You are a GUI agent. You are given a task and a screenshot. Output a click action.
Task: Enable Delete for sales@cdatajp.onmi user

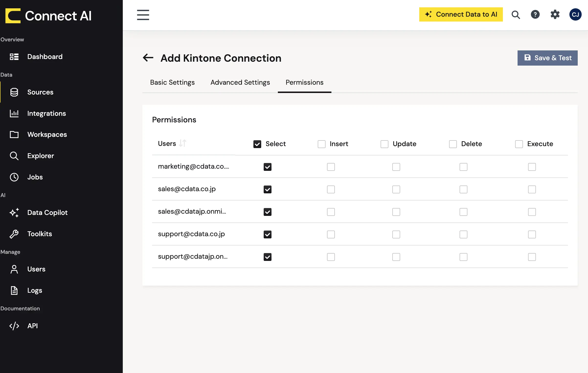point(464,212)
